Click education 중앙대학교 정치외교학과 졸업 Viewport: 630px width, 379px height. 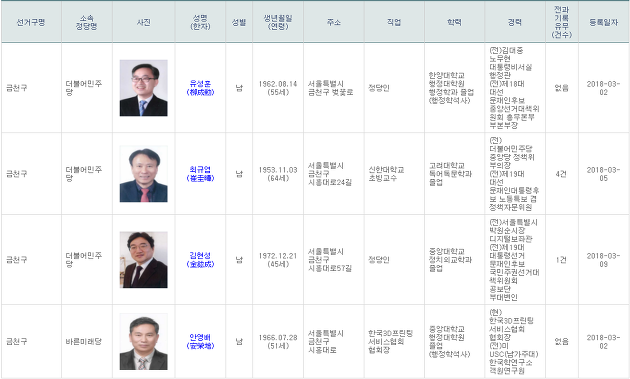click(450, 260)
